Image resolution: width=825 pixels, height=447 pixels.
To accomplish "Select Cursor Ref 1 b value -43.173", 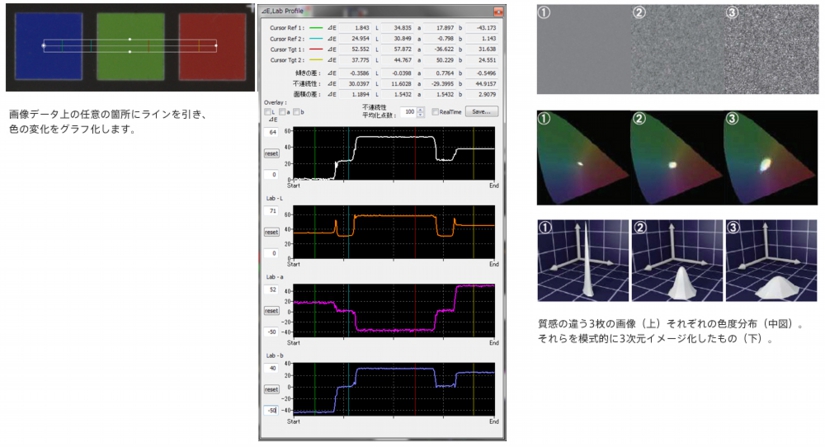I will (x=481, y=28).
